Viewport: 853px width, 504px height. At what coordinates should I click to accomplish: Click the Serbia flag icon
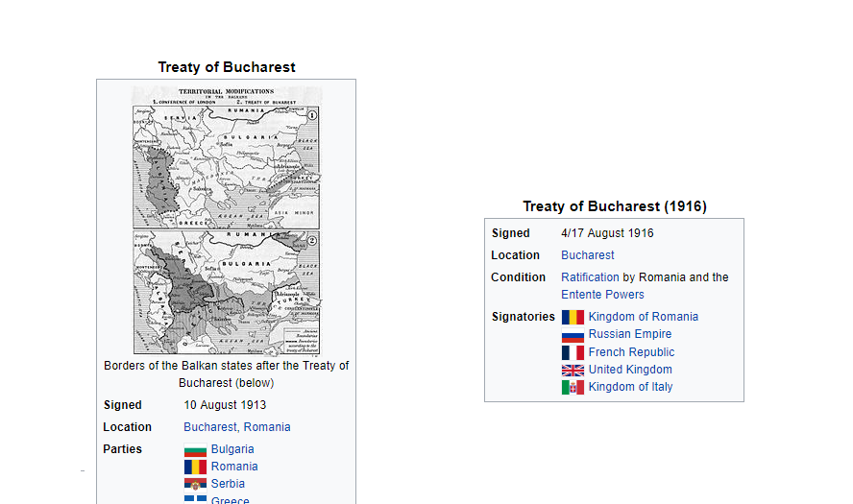[195, 485]
